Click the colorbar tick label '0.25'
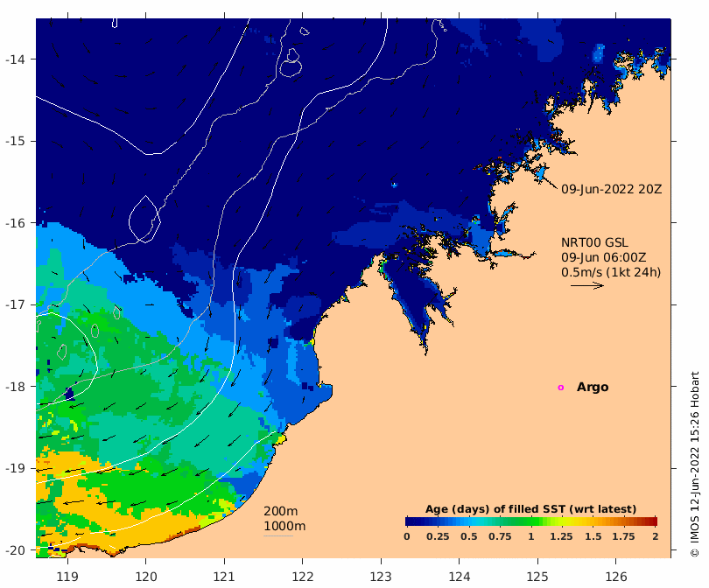Screen dimensions: 709x588 (x=438, y=536)
